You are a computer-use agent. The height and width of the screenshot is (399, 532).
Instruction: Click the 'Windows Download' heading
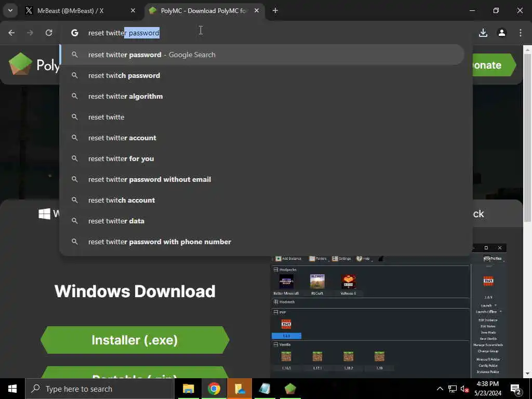135,291
